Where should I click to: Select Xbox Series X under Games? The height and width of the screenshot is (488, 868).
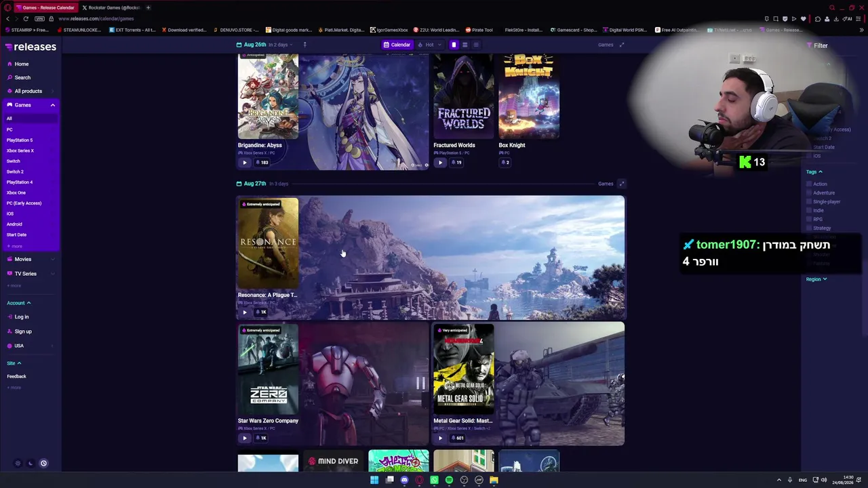[20, 150]
